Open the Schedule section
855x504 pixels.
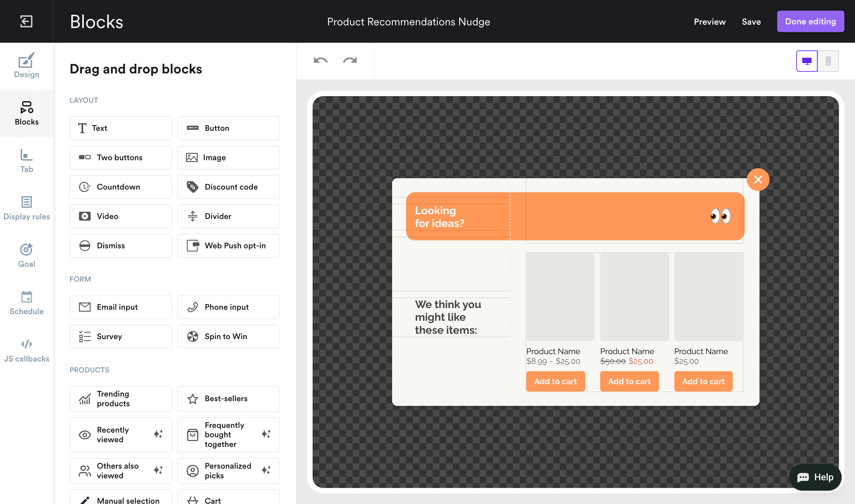pyautogui.click(x=26, y=303)
